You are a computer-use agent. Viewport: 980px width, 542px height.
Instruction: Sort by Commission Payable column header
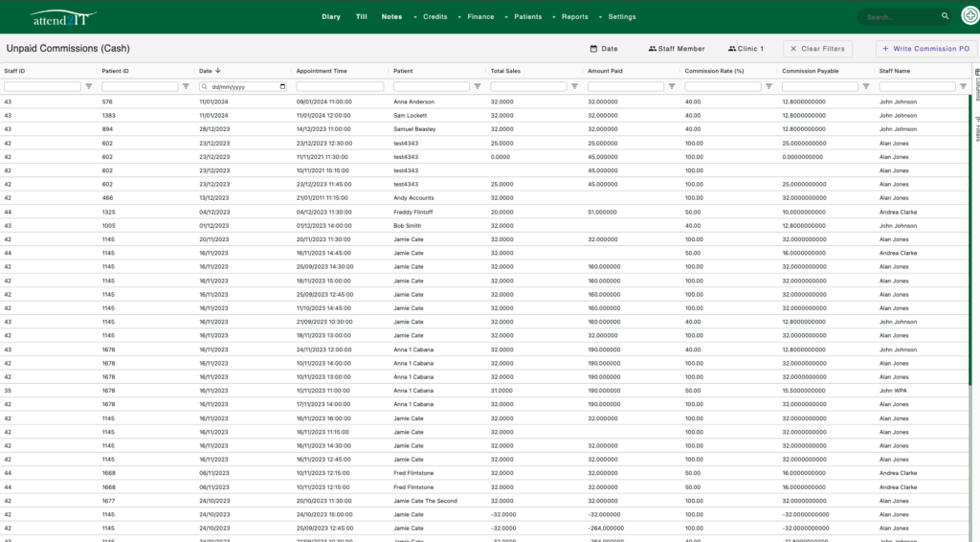[x=810, y=71]
